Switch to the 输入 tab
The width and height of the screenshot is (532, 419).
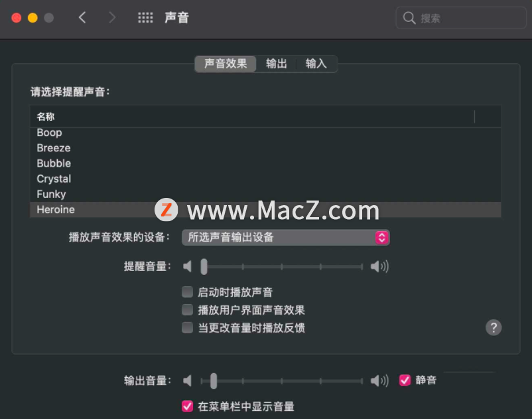pos(316,64)
